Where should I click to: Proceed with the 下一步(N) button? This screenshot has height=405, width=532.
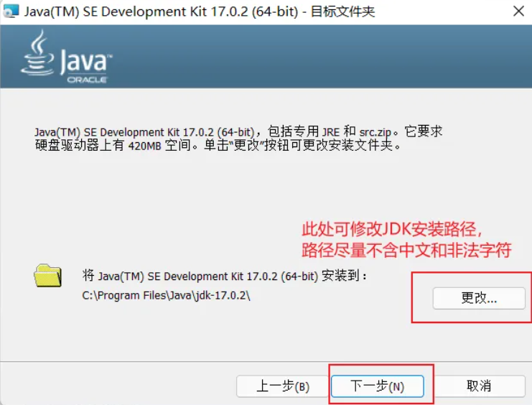tap(377, 386)
